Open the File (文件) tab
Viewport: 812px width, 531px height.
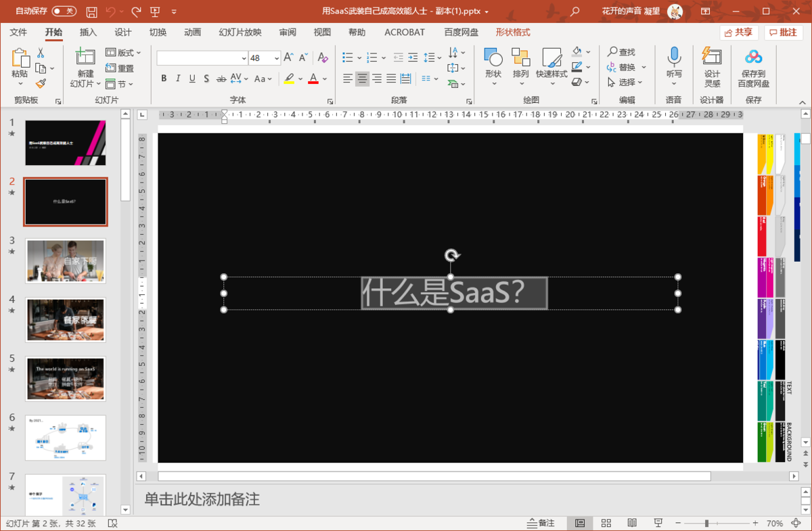18,32
